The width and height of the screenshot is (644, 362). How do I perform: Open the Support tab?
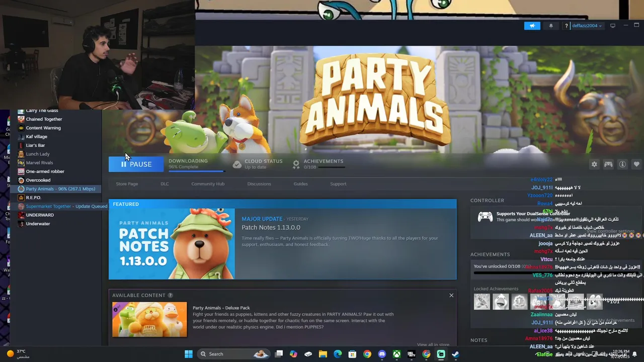[x=338, y=184]
